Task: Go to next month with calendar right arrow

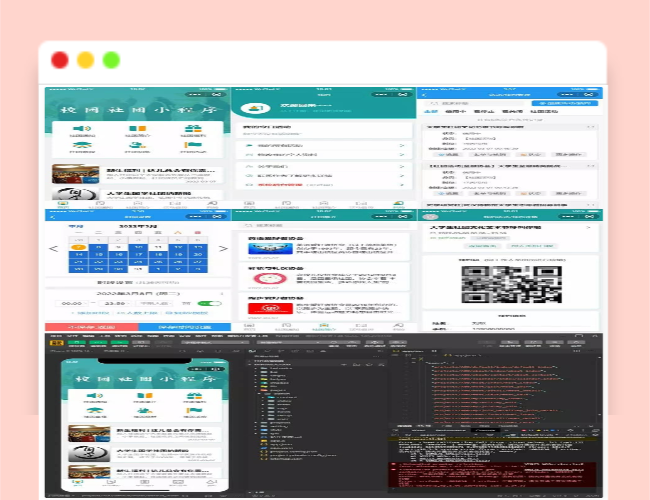Action: [223, 249]
